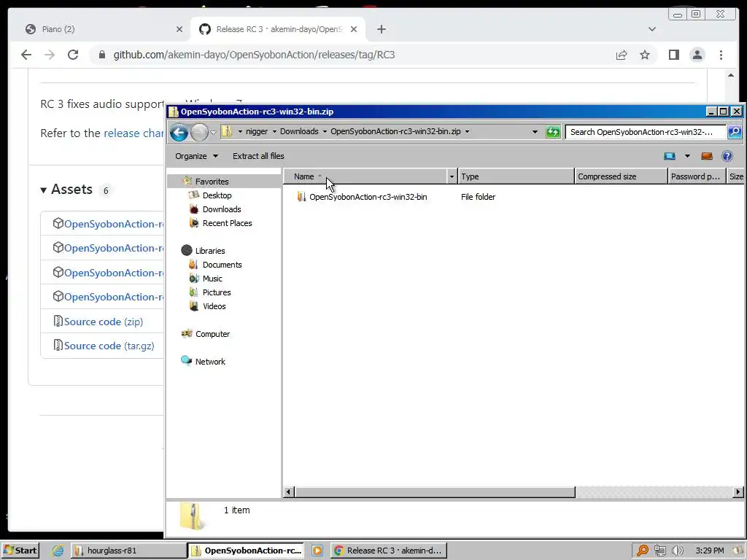
Task: Click the horizontal scrollbar right arrow
Action: 738,491
